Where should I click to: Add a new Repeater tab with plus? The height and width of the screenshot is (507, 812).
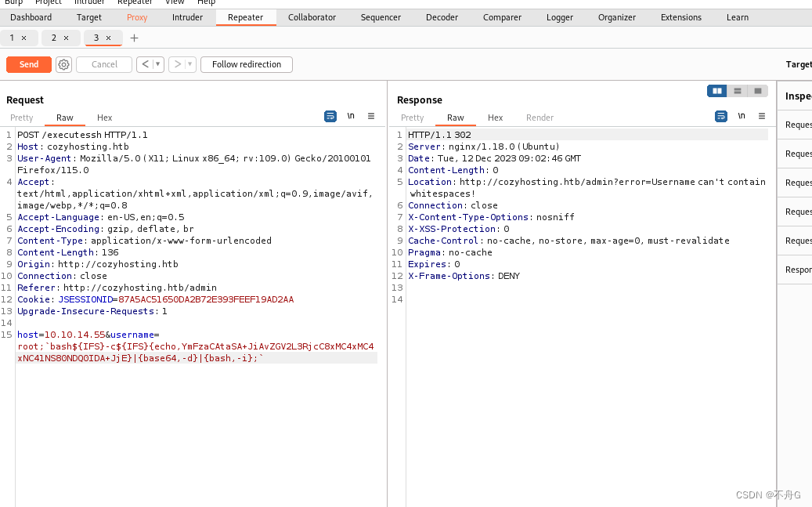pos(134,38)
